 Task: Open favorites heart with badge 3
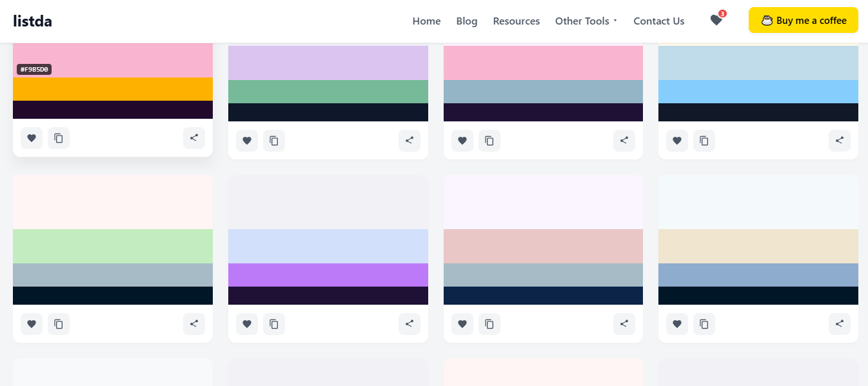716,20
